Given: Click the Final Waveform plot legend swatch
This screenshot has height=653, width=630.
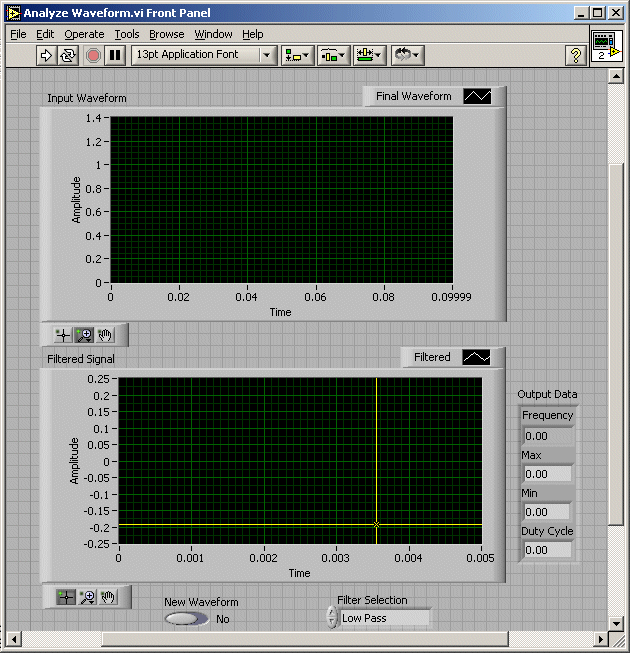Looking at the screenshot, I should tap(477, 97).
